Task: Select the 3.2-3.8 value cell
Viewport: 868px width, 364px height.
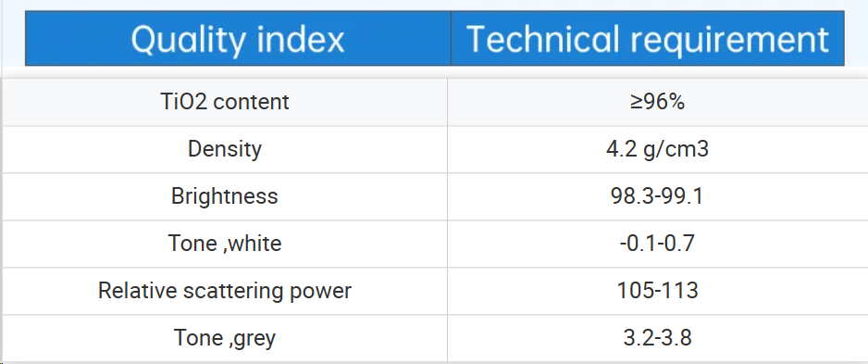Action: (658, 338)
